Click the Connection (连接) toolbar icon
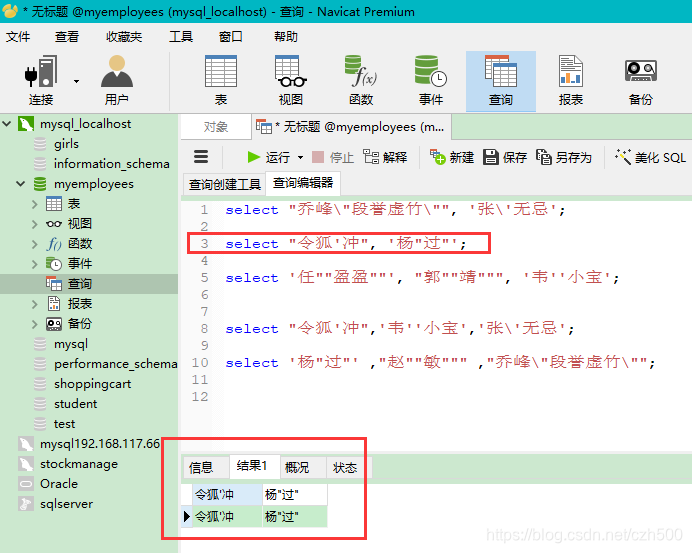This screenshot has width=692, height=553. tap(41, 80)
